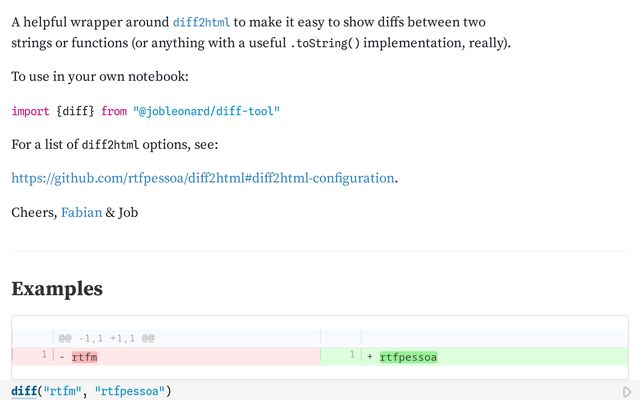This screenshot has height=400, width=640.
Task: Click the hunk header @@ -1,1 +1,1 @@
Action: [x=106, y=338]
